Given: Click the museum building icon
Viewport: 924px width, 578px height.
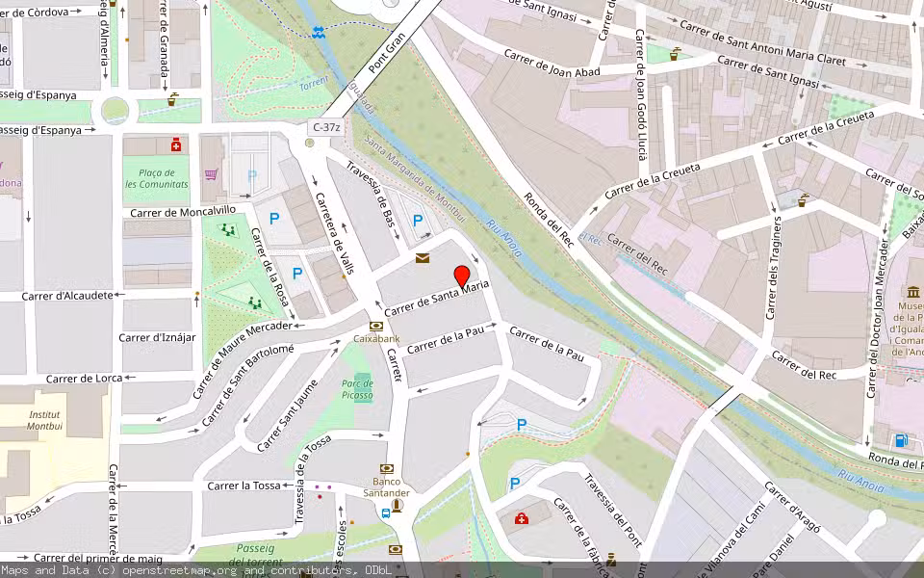Looking at the screenshot, I should [913, 292].
